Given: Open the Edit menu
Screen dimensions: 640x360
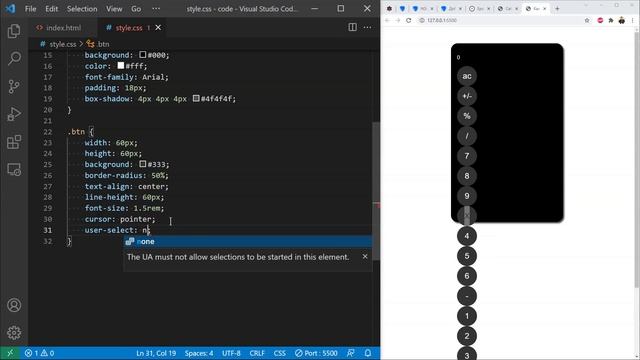Looking at the screenshot, I should (51, 9).
